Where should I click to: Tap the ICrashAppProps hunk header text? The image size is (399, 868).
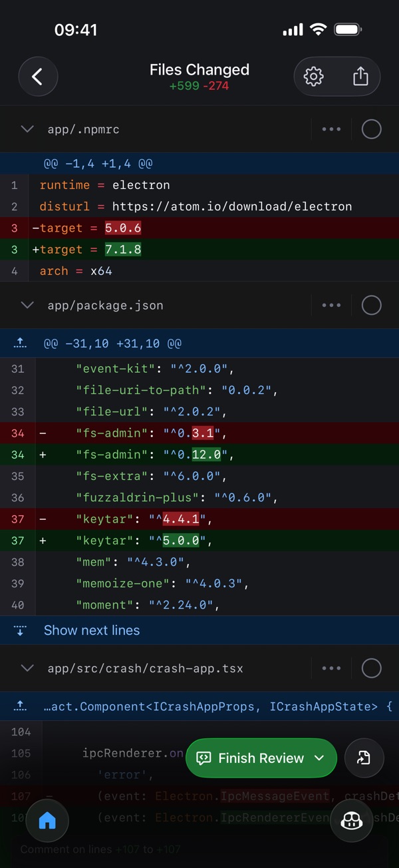[x=218, y=706]
